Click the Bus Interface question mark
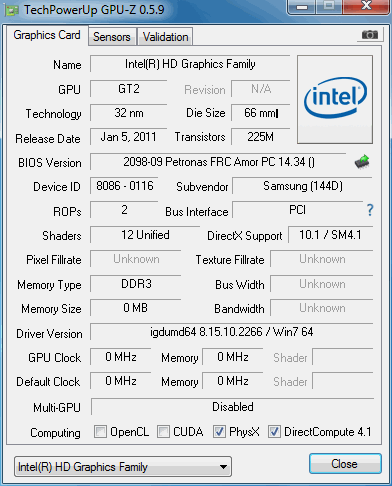The height and width of the screenshot is (486, 392). [x=370, y=210]
